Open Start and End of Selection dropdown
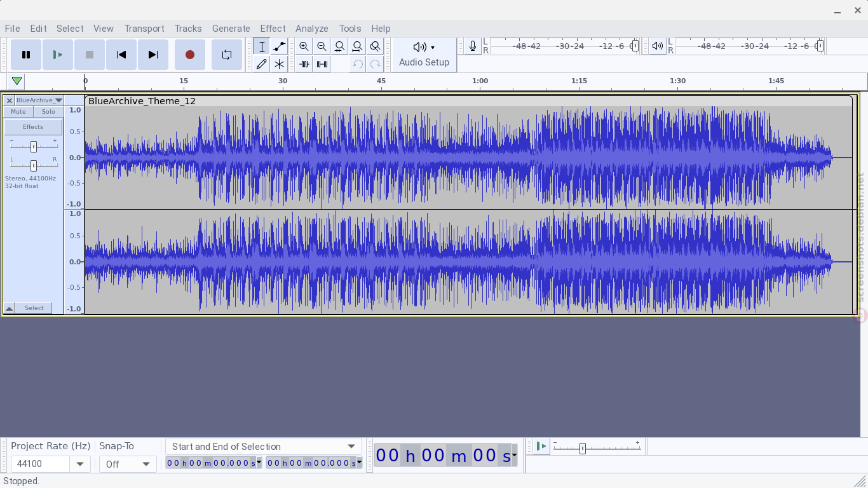The width and height of the screenshot is (868, 488). [263, 447]
